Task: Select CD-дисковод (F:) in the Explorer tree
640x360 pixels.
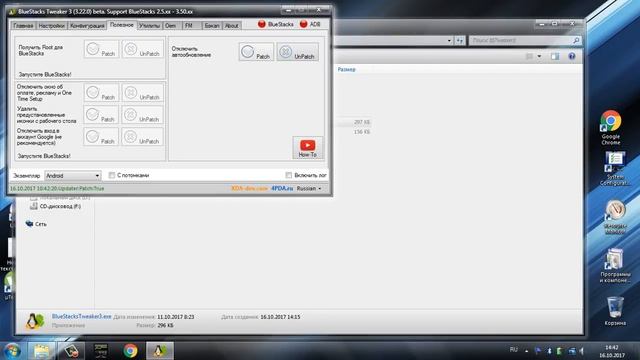Action: pyautogui.click(x=56, y=207)
